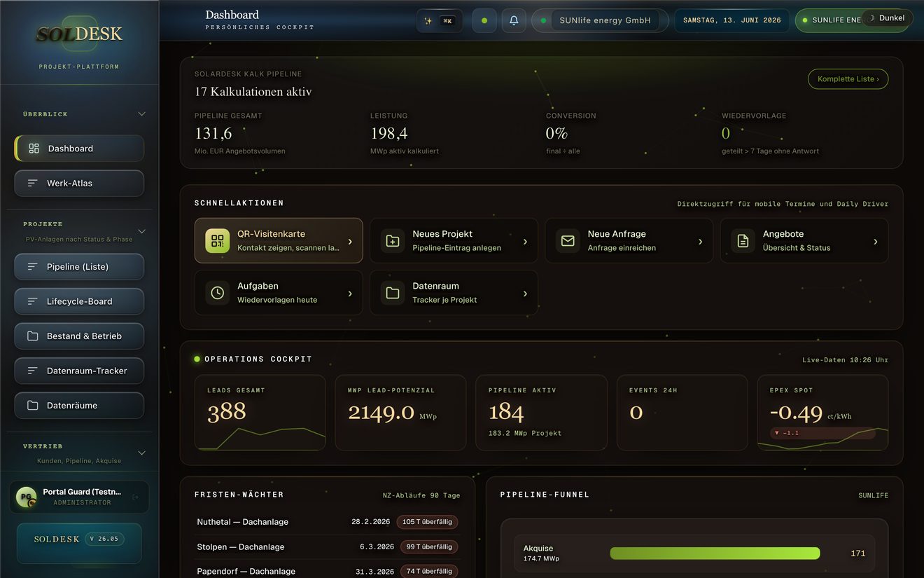This screenshot has height=578, width=924.
Task: Click the SOLDESK logo in sidebar
Action: pyautogui.click(x=79, y=34)
